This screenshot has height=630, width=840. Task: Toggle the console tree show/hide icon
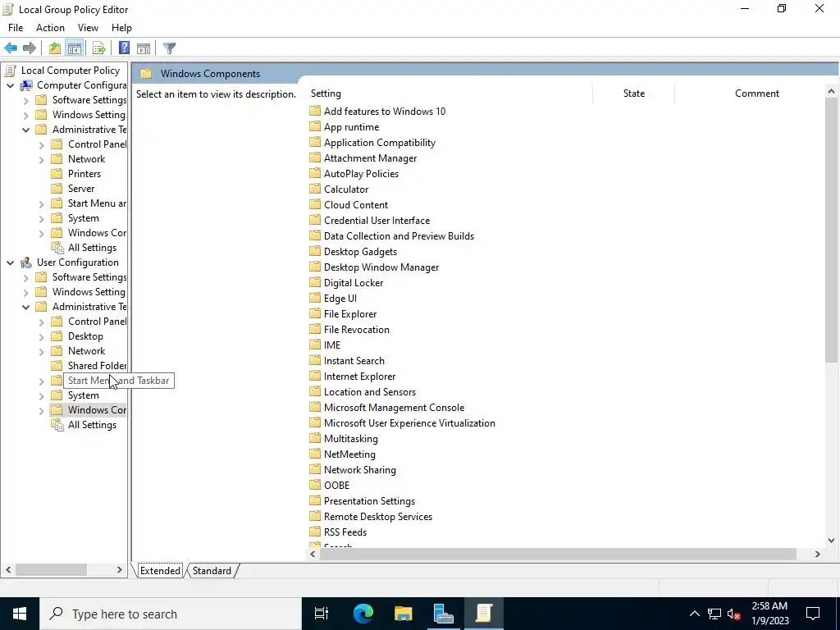[75, 48]
